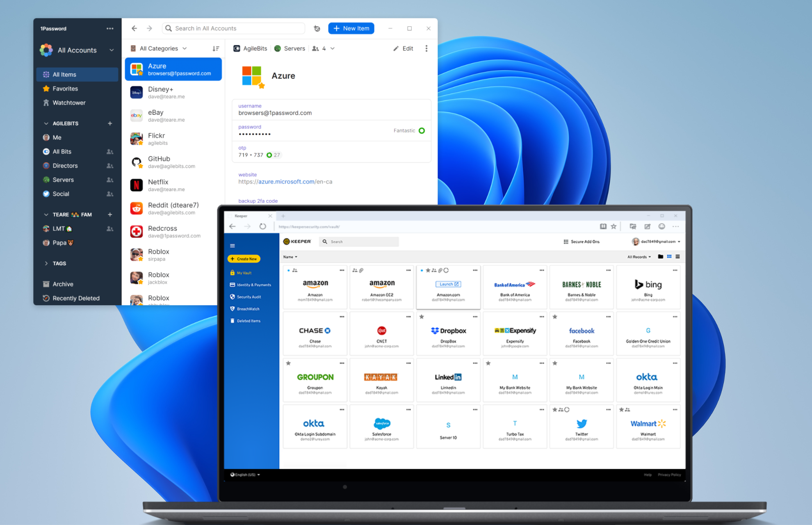Viewport: 812px width, 525px height.
Task: Select the Netflix login item
Action: (x=173, y=185)
